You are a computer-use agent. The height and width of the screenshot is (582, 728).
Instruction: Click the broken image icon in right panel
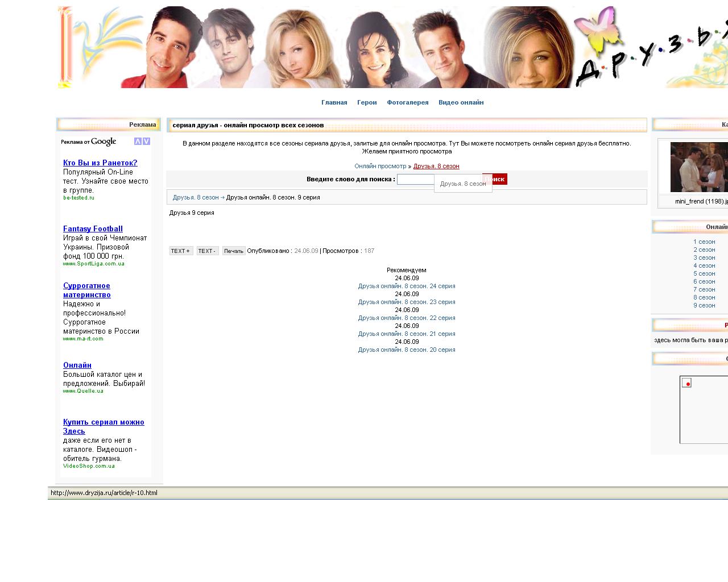point(686,383)
